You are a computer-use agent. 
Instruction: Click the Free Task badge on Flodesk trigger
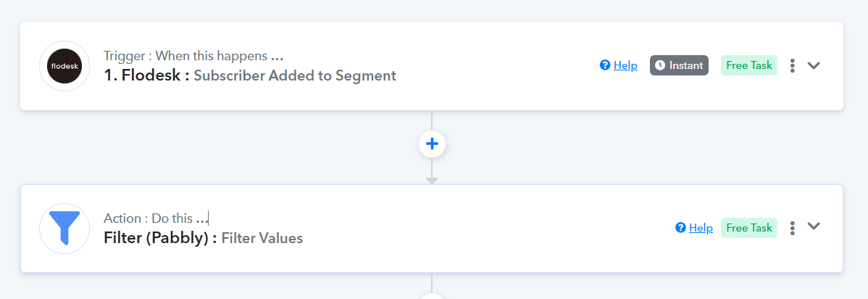pos(748,65)
